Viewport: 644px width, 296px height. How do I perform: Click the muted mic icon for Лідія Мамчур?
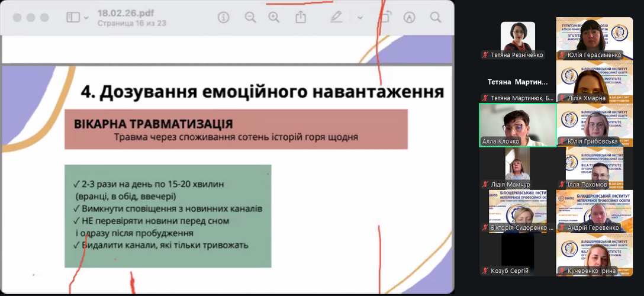(x=485, y=184)
